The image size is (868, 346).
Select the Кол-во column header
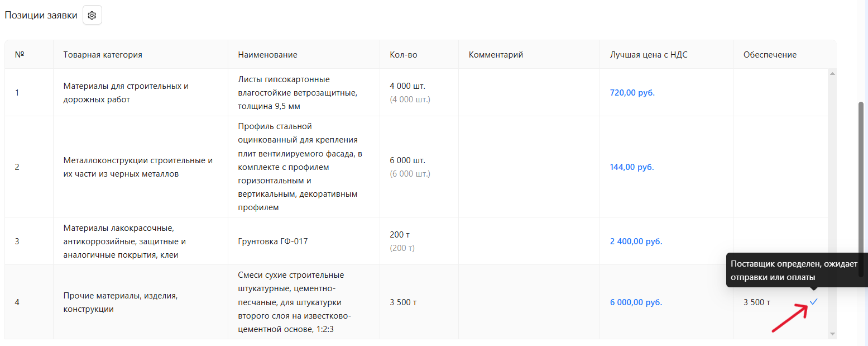click(x=403, y=55)
